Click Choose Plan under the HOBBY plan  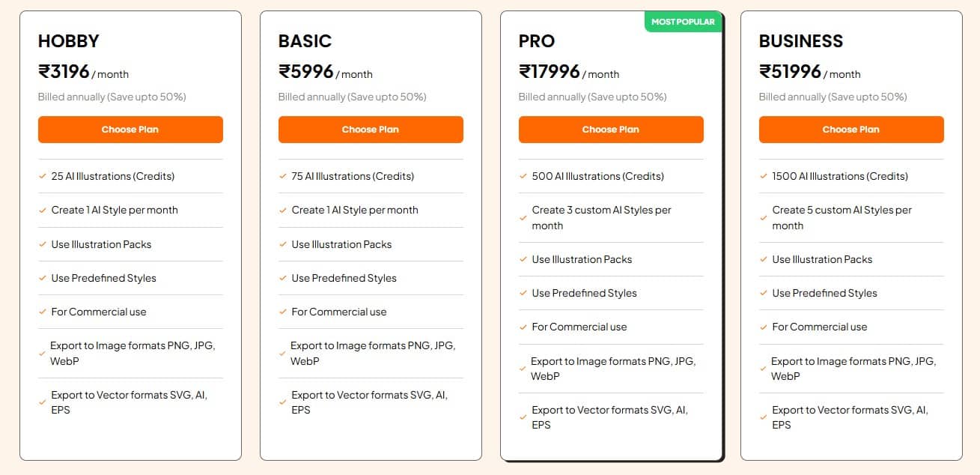(130, 130)
